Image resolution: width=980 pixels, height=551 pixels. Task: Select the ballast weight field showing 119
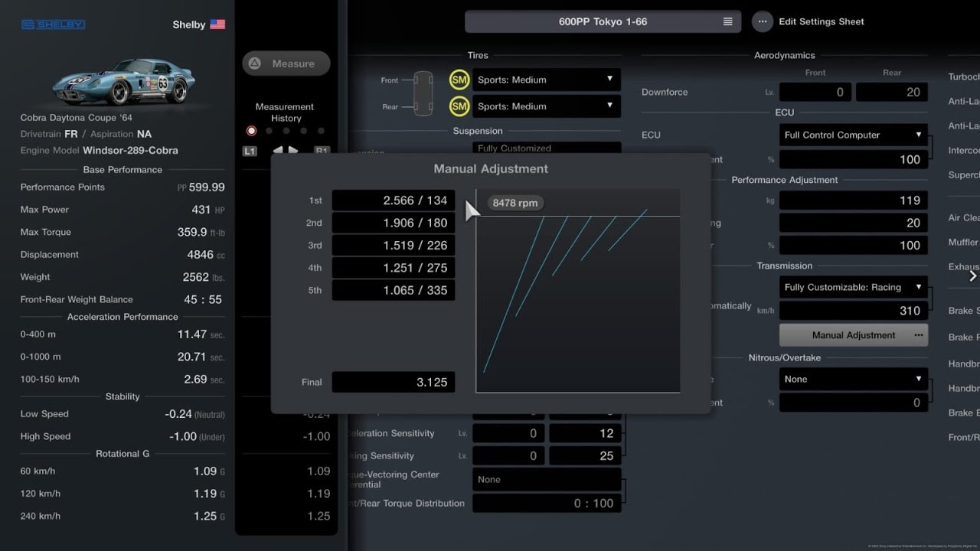854,200
